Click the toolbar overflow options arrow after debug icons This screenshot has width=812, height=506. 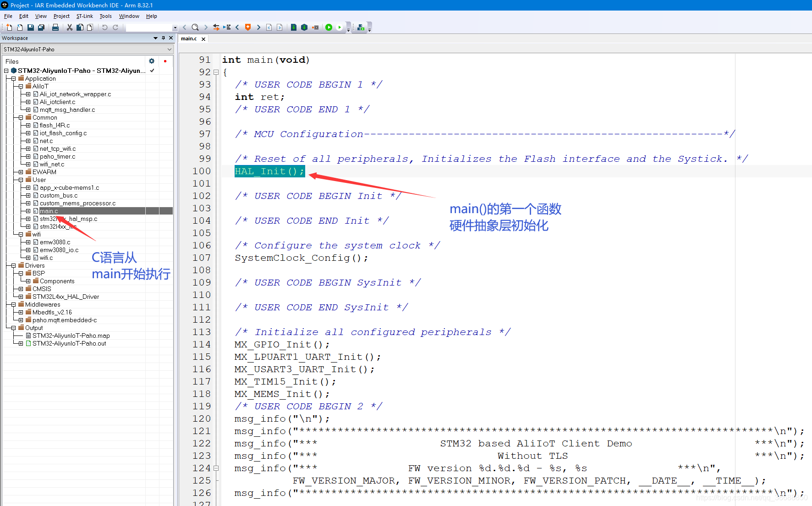pyautogui.click(x=348, y=29)
